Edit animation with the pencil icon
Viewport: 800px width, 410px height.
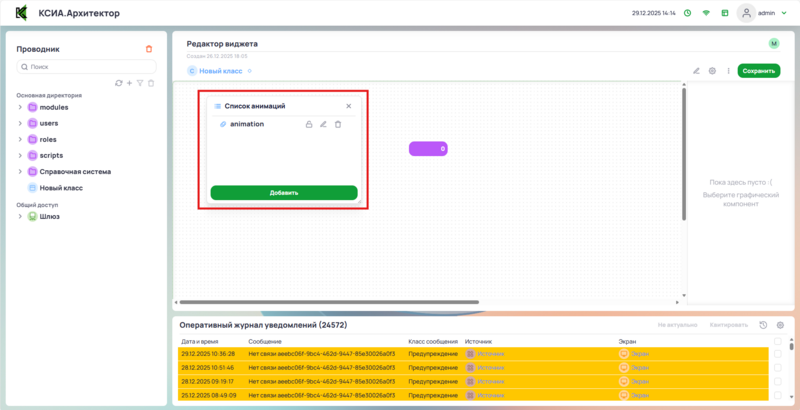(323, 124)
